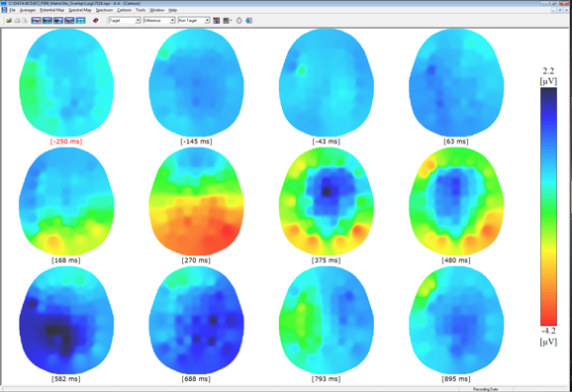The image size is (572, 392).
Task: Click the print icon in toolbar
Action: (17, 21)
